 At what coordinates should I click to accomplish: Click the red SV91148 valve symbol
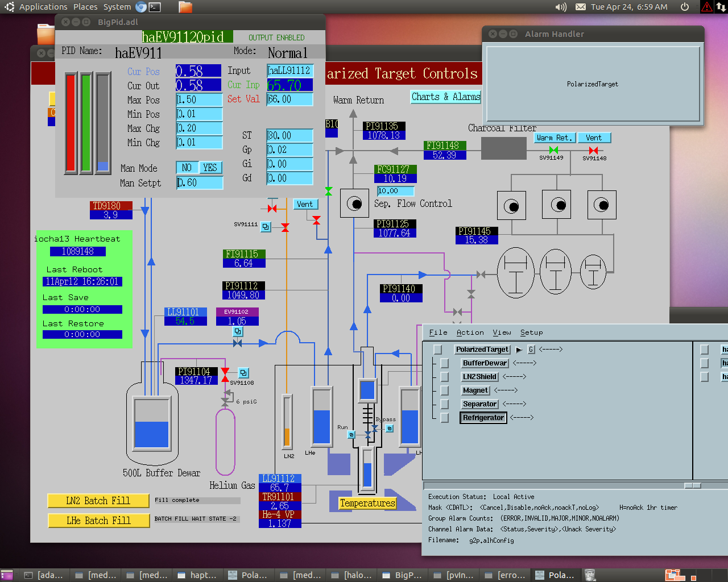(x=594, y=150)
